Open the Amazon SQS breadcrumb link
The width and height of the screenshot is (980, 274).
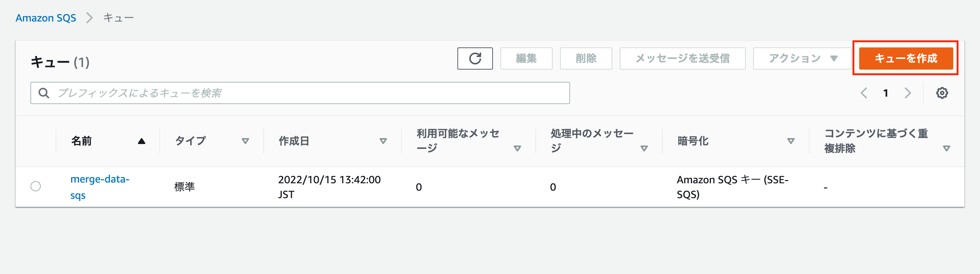pyautogui.click(x=46, y=17)
